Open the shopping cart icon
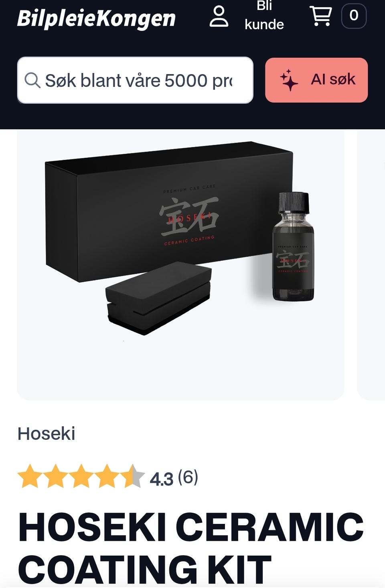The width and height of the screenshot is (385, 588). tap(320, 16)
